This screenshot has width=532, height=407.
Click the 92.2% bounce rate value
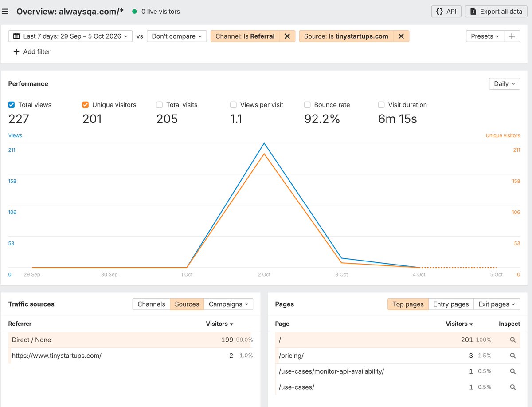[x=322, y=119]
